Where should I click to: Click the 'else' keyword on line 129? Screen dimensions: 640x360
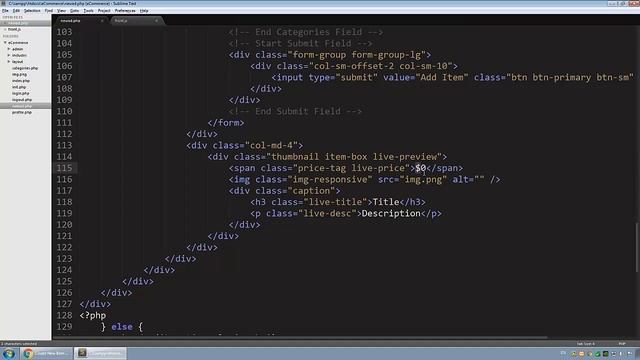[x=122, y=327]
